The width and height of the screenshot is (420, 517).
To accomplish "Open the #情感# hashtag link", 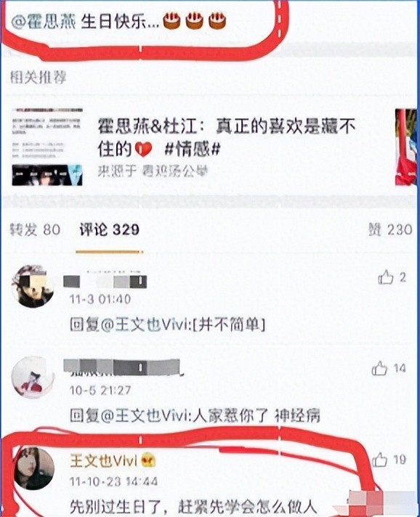I will point(193,150).
